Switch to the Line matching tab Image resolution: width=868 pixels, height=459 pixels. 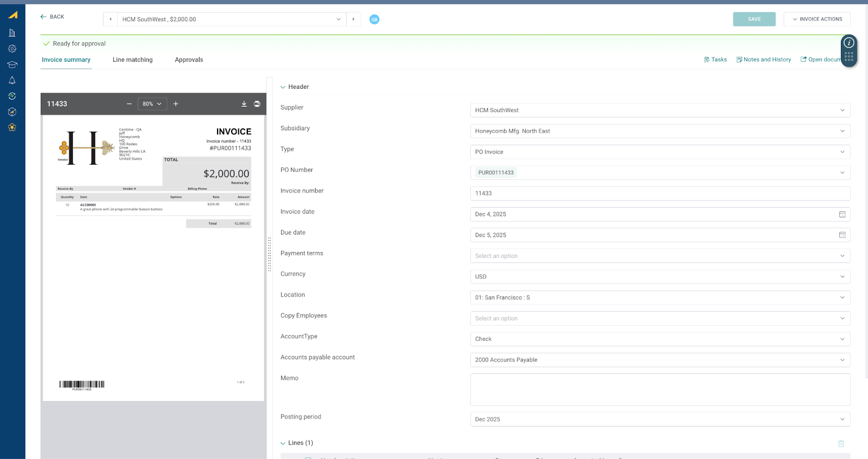[132, 60]
